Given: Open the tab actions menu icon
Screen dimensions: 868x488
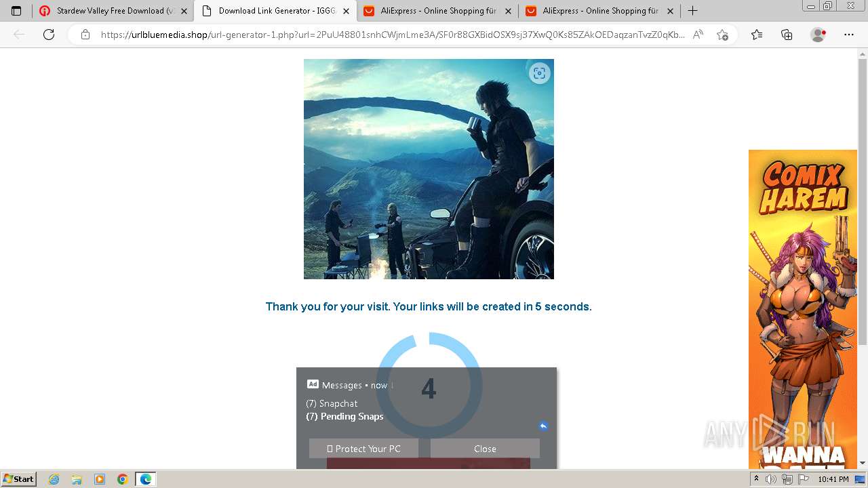Looking at the screenshot, I should pos(16,11).
